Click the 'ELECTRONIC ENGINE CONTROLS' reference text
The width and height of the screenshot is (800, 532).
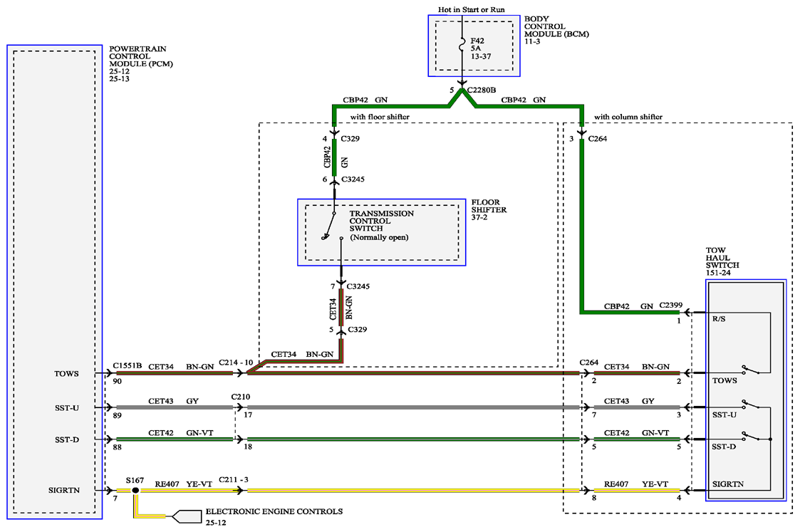tap(274, 511)
